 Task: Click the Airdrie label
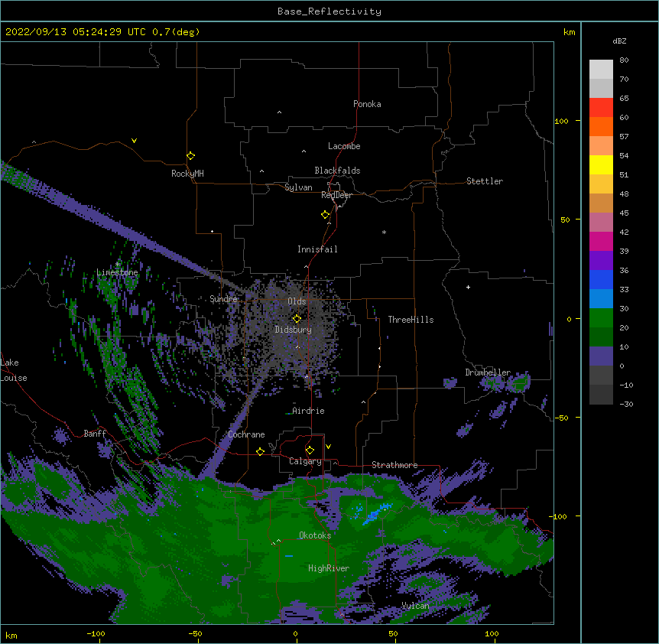(309, 411)
